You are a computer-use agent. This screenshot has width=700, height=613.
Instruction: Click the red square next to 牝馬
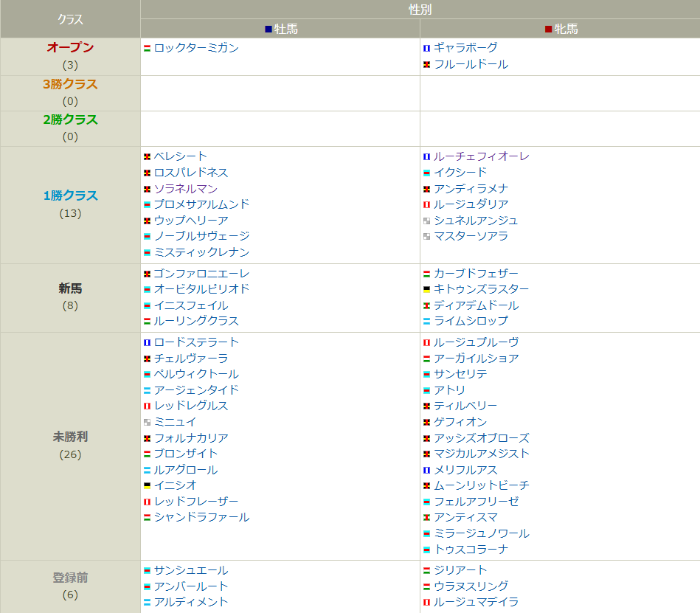coord(548,29)
